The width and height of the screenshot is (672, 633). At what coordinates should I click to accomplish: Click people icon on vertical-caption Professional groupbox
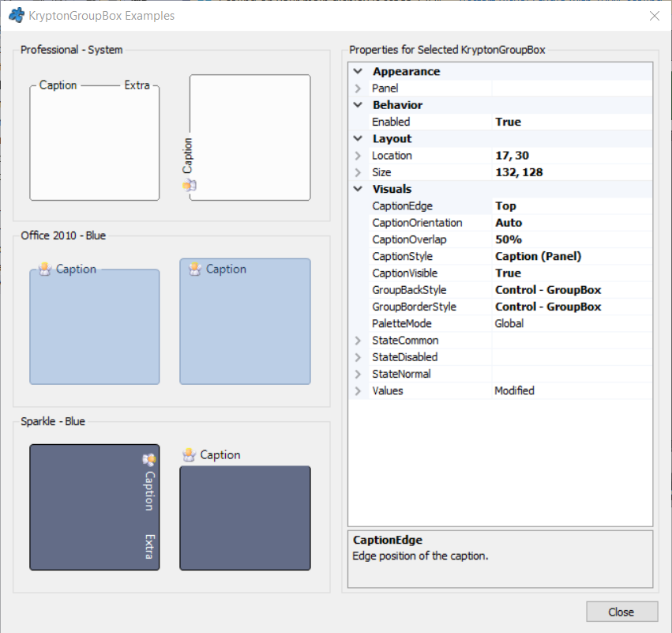189,185
